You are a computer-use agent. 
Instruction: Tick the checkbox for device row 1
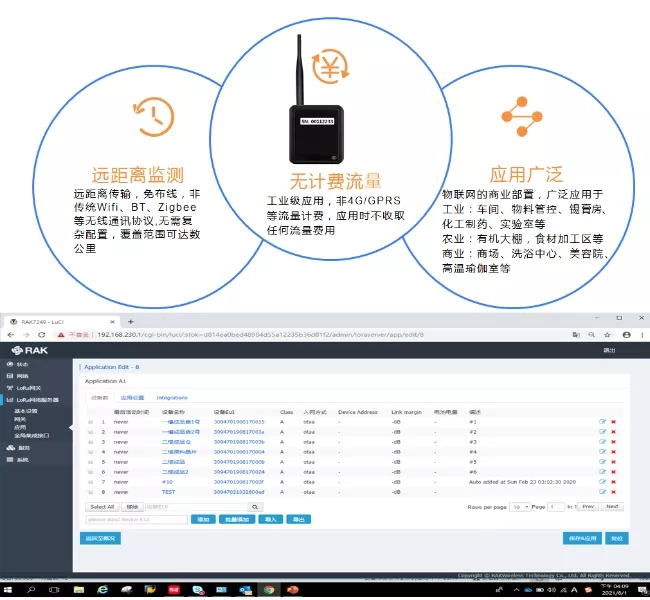(x=90, y=422)
